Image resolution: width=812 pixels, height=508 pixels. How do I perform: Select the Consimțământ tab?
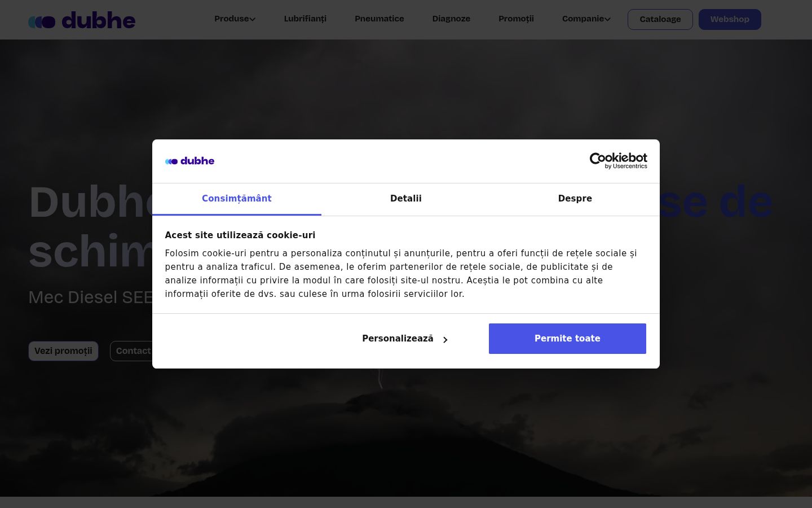click(x=237, y=199)
